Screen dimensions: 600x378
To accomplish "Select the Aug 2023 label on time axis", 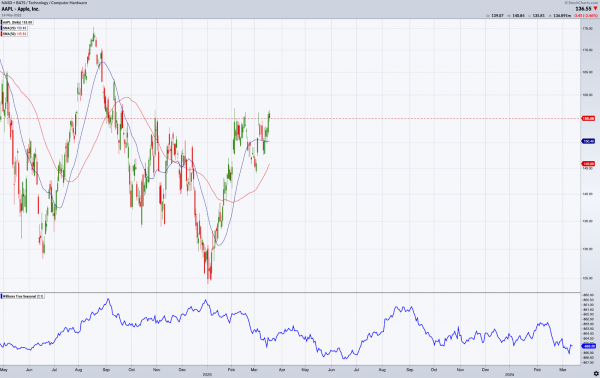I will pos(382,370).
